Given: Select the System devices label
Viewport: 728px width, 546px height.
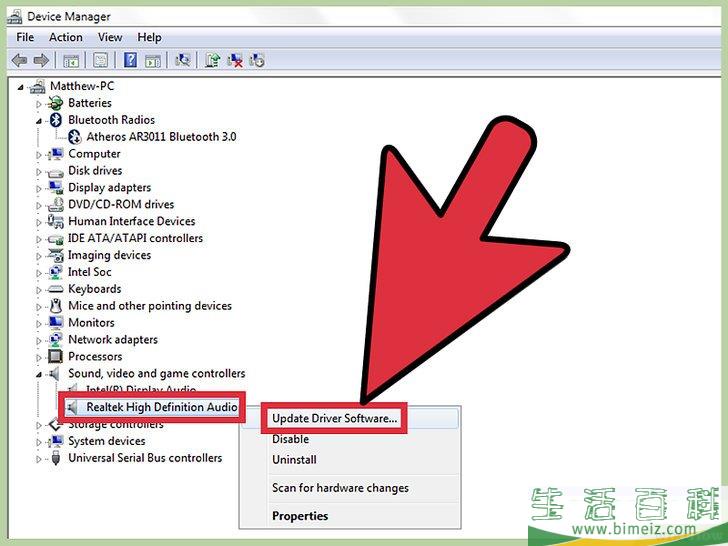Looking at the screenshot, I should pos(107,441).
